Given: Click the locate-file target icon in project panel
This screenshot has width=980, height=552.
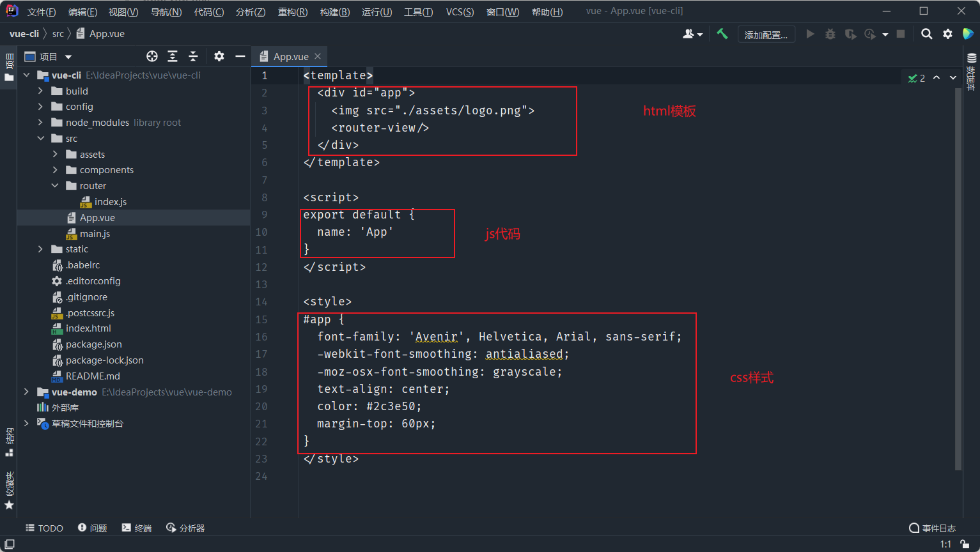Looking at the screenshot, I should (152, 56).
